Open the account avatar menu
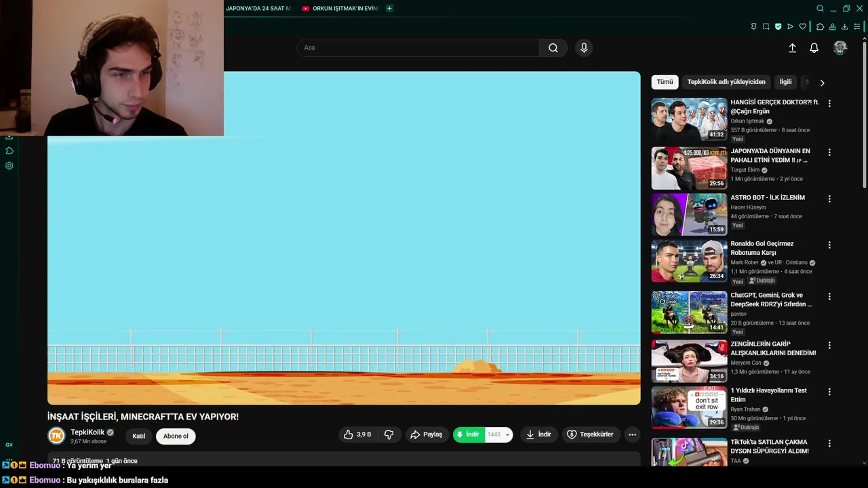868x488 pixels. [840, 47]
